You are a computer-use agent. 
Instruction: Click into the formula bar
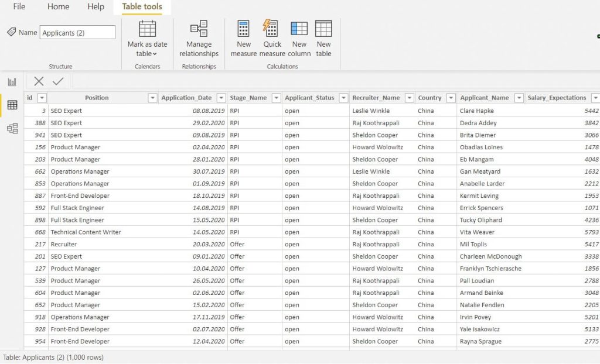(336, 81)
